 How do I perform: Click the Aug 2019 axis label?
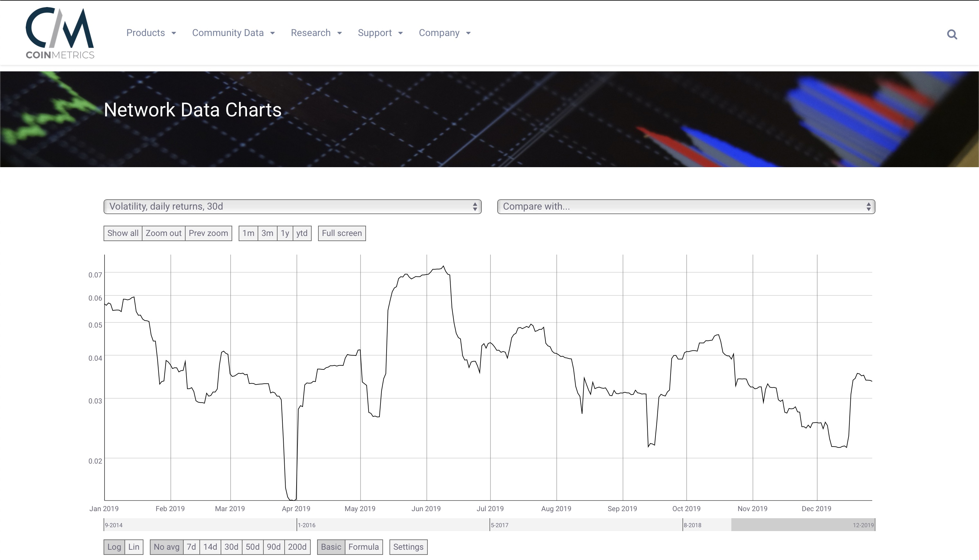coord(556,509)
